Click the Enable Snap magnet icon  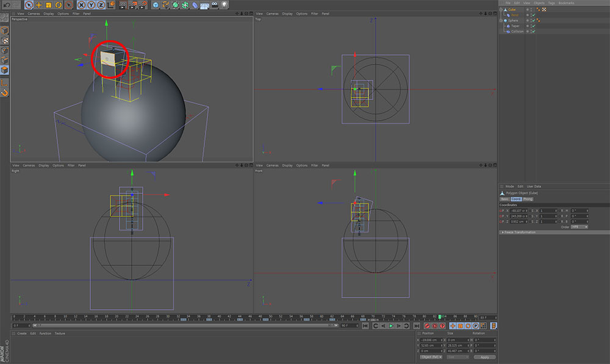pos(4,93)
